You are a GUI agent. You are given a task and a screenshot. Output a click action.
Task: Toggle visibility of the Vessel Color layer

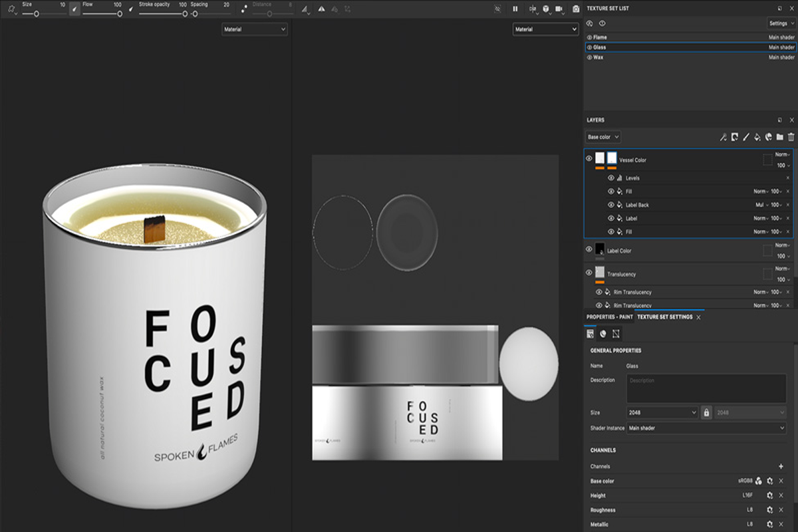pos(589,158)
